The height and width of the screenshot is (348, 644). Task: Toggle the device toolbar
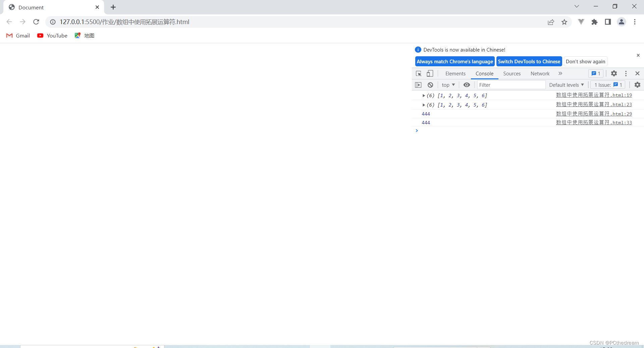[x=430, y=73]
